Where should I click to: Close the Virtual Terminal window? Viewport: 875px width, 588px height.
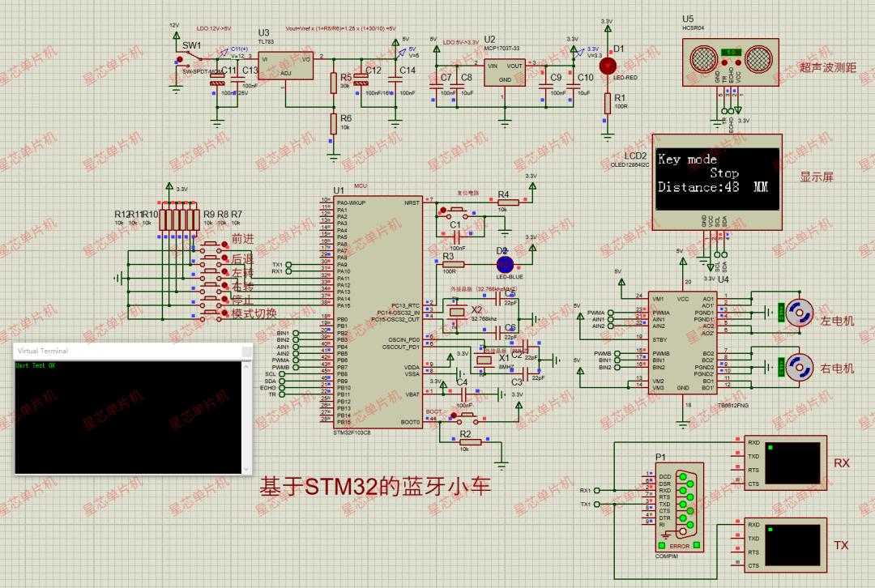245,351
